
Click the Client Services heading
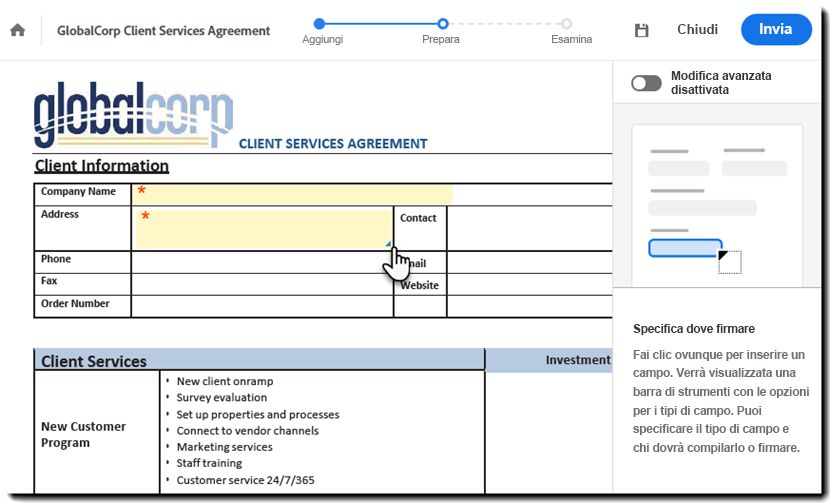point(94,361)
